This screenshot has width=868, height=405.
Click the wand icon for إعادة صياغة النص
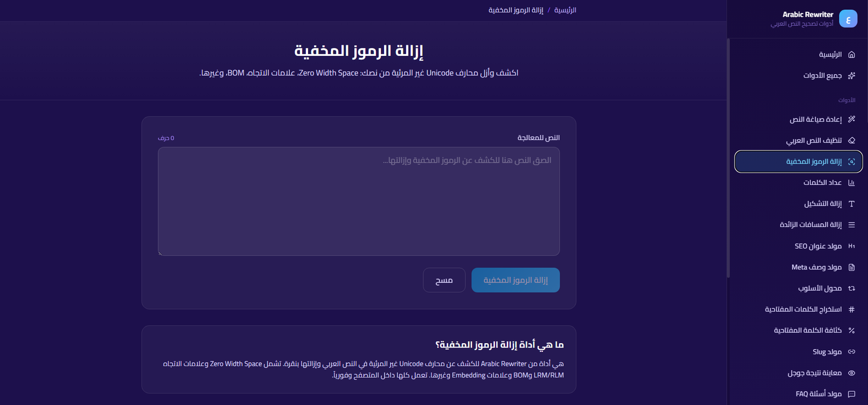point(852,119)
